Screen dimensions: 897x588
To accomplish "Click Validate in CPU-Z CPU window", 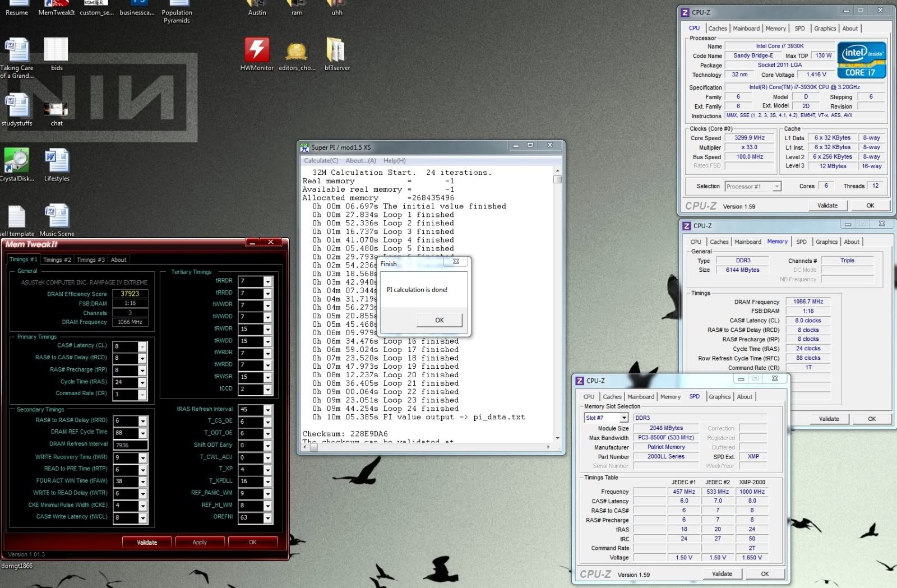I will tap(827, 206).
